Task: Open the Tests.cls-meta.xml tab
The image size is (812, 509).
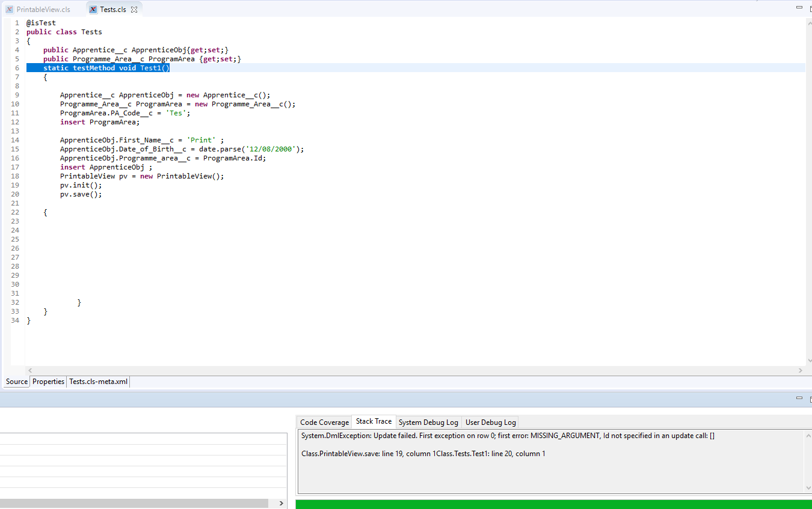Action: [98, 382]
